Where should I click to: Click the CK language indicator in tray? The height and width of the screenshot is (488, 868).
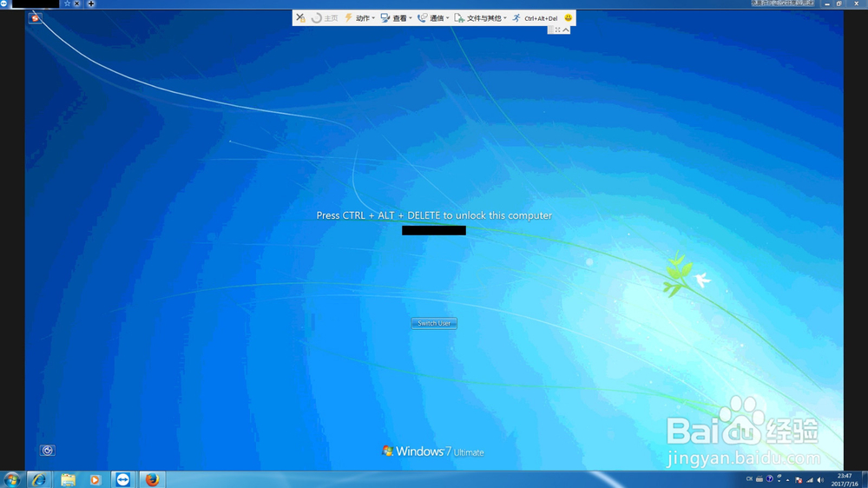(x=749, y=479)
